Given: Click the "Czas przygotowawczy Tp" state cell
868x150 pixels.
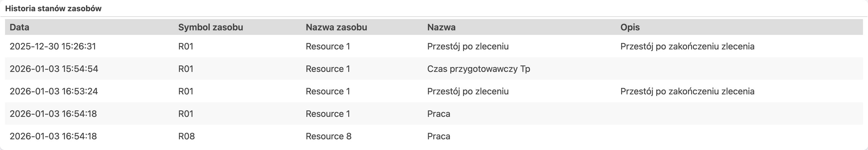Looking at the screenshot, I should (x=479, y=69).
